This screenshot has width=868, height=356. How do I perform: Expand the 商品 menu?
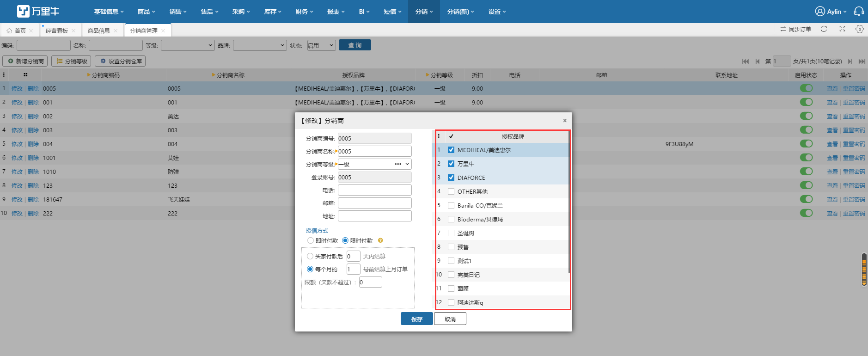tap(147, 12)
